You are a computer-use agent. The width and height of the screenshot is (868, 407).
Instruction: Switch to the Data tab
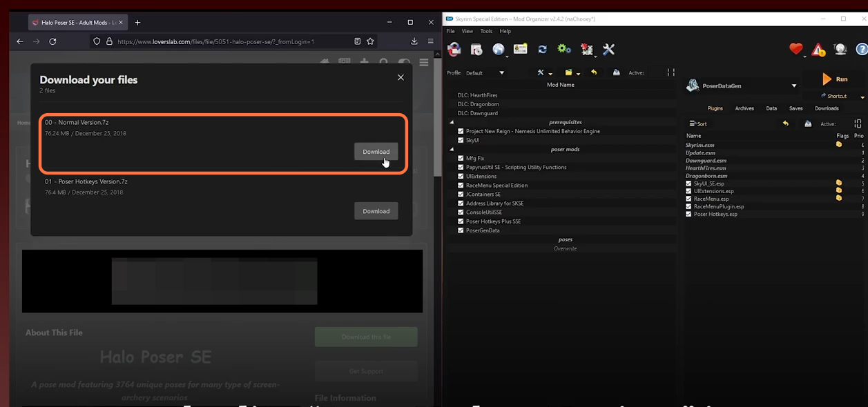pos(771,108)
